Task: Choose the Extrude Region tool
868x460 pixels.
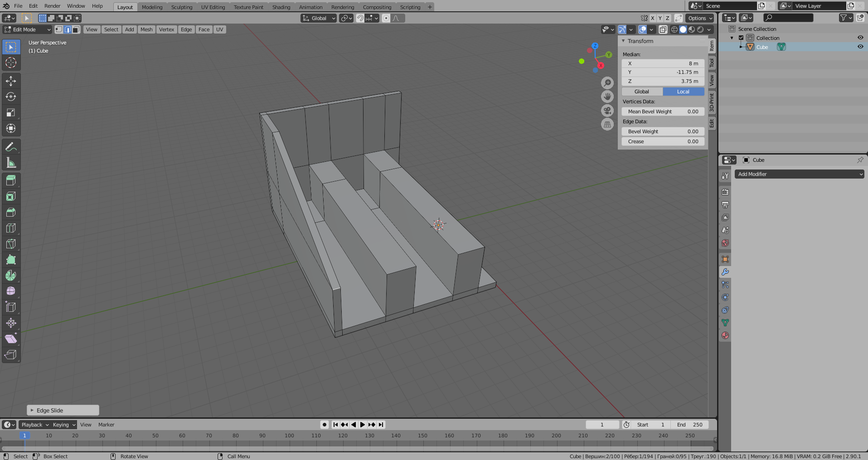Action: click(x=11, y=181)
